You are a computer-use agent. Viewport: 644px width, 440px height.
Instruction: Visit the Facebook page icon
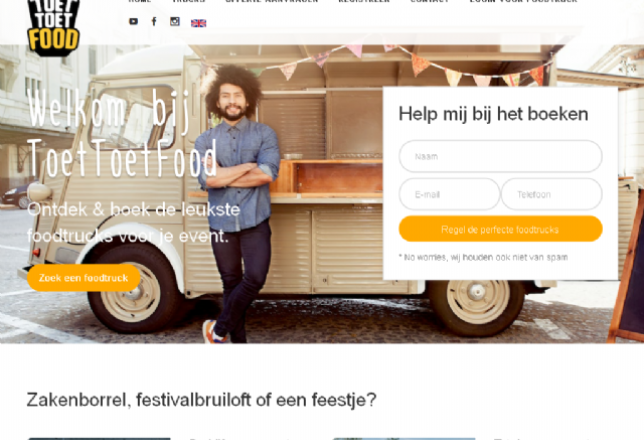coord(154,21)
